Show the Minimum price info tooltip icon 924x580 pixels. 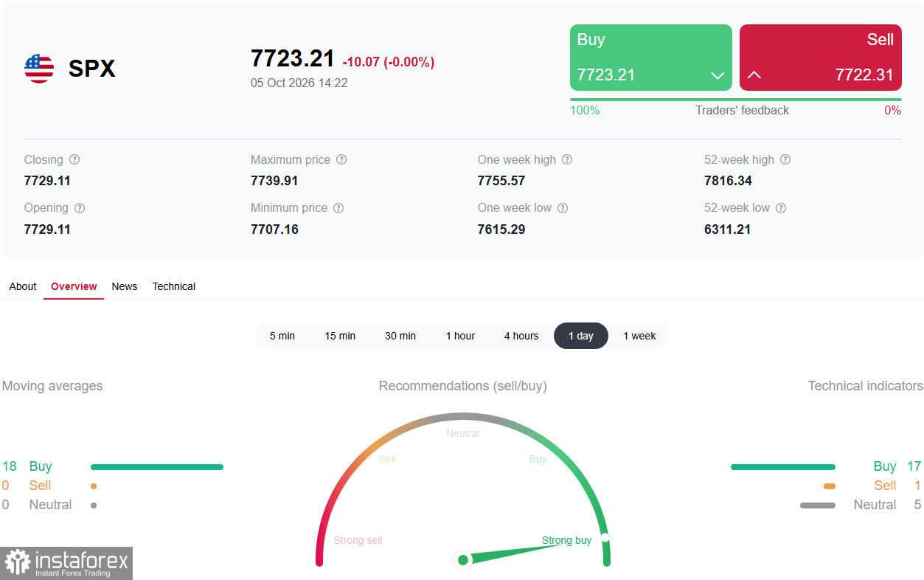coord(338,209)
